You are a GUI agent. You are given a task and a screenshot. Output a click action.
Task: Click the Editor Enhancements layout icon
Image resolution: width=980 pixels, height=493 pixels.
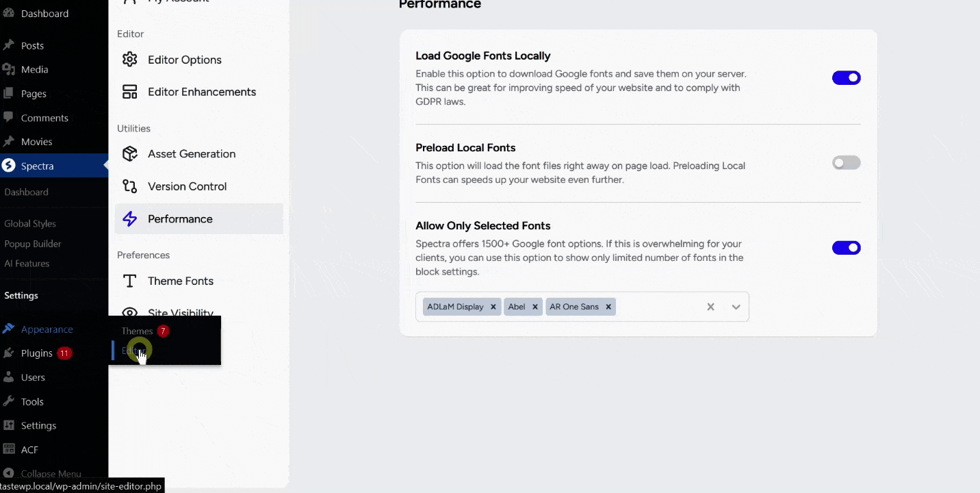point(129,92)
